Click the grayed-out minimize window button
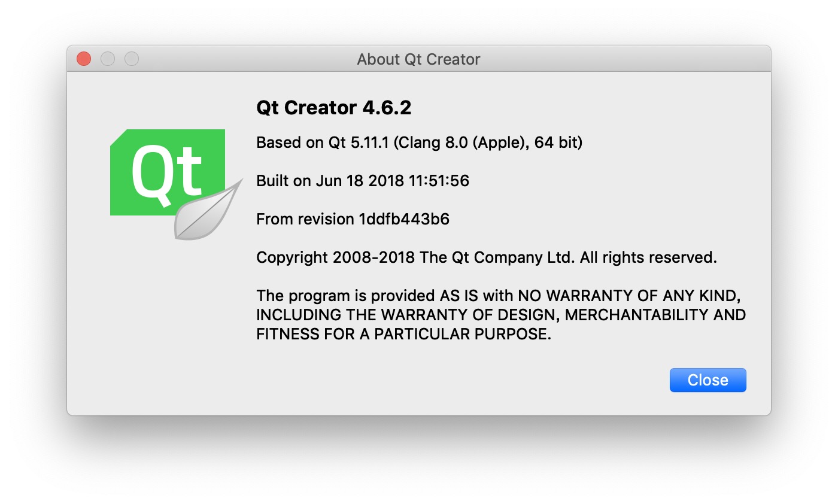This screenshot has height=504, width=838. (x=108, y=59)
